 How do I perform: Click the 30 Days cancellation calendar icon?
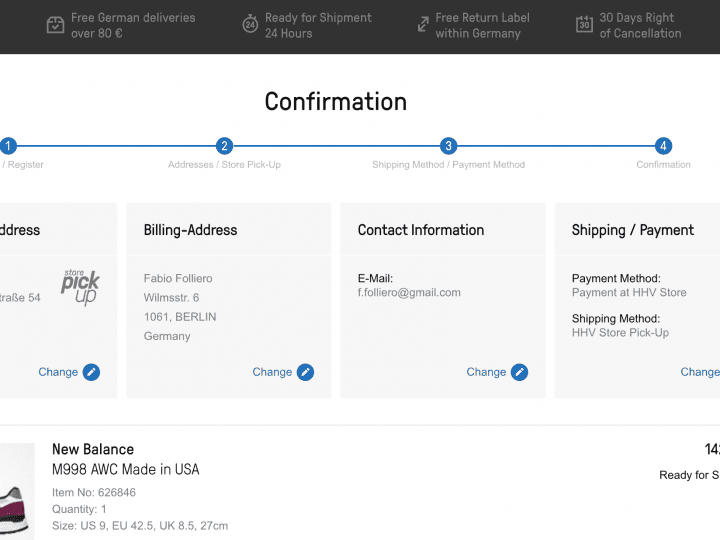click(584, 25)
